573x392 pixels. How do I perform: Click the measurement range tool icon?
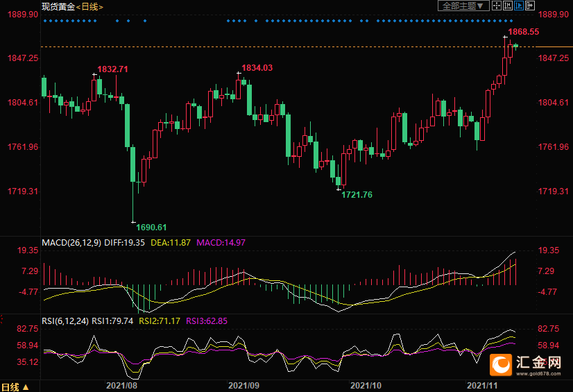point(507,6)
